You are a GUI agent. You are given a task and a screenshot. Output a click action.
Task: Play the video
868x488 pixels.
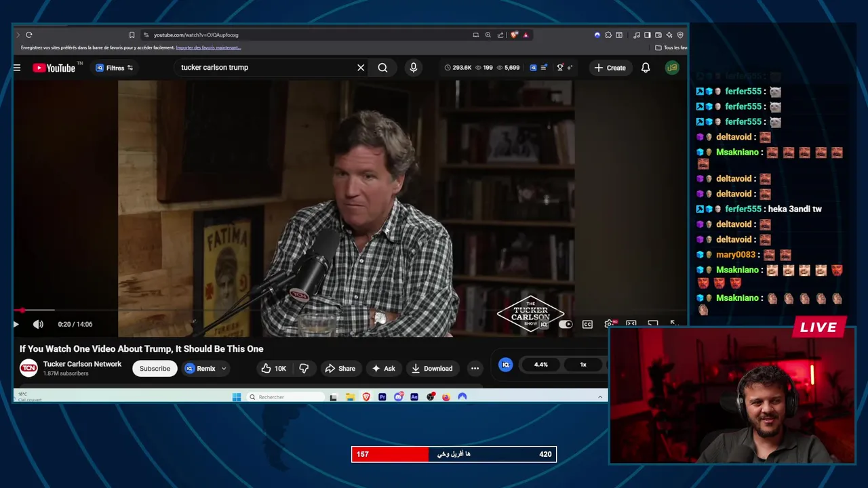(16, 324)
